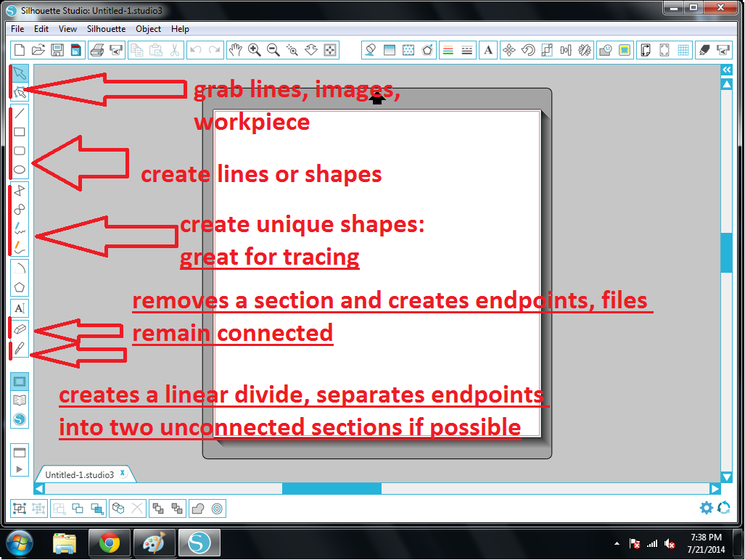Open preferences with the gear icon
The height and width of the screenshot is (560, 745).
click(x=707, y=508)
